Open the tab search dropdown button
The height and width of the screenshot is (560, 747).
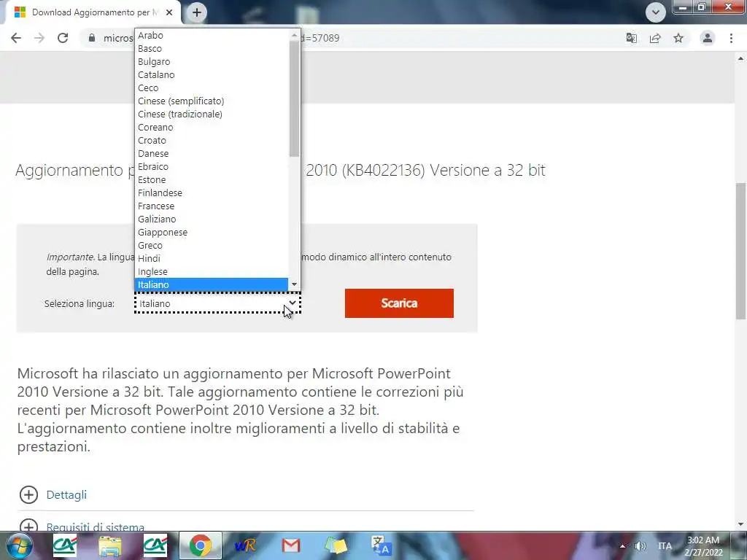(x=656, y=12)
